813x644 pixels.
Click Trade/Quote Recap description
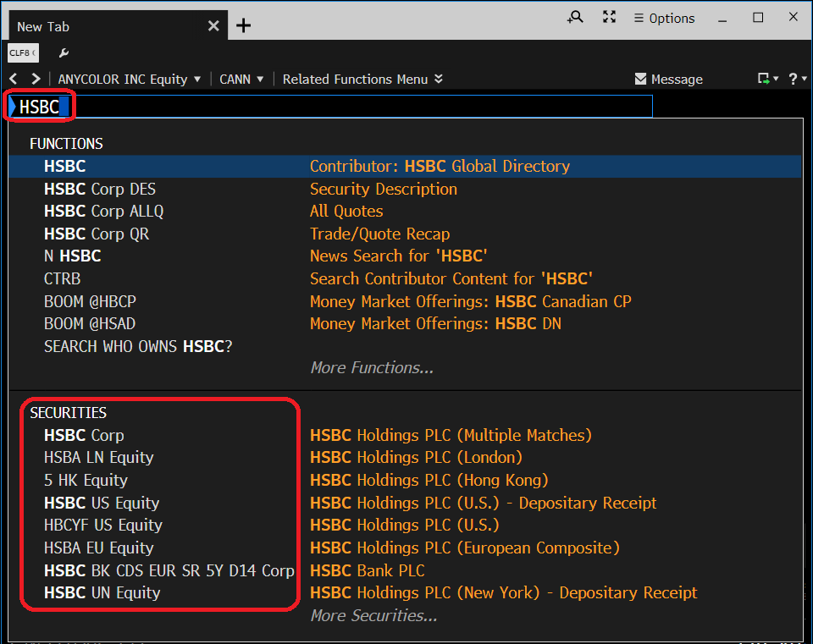point(380,234)
